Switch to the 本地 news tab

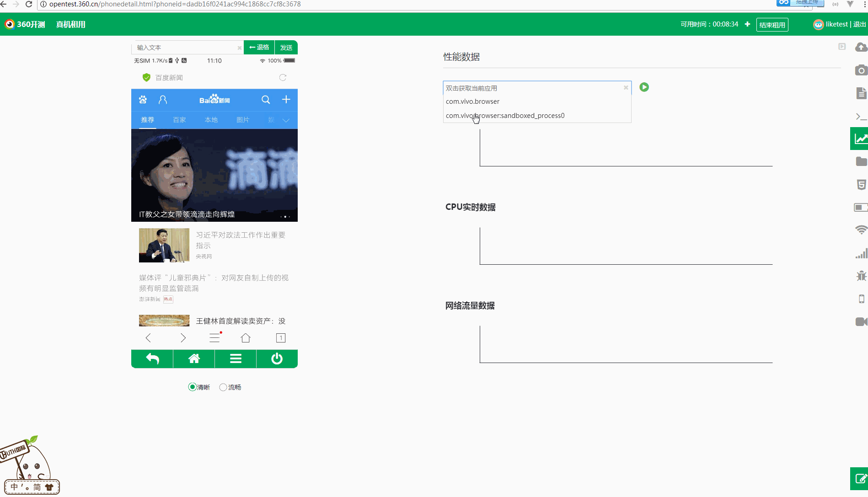pyautogui.click(x=211, y=120)
